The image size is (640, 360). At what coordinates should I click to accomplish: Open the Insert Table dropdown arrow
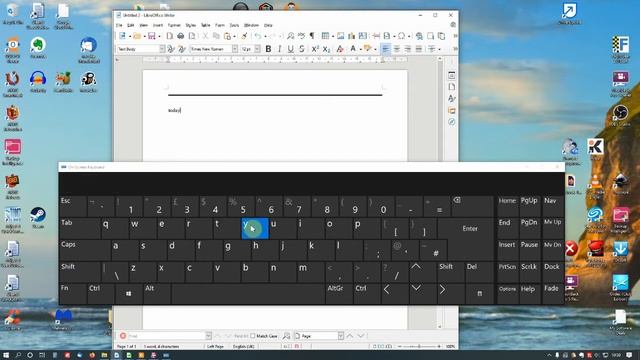[333, 36]
